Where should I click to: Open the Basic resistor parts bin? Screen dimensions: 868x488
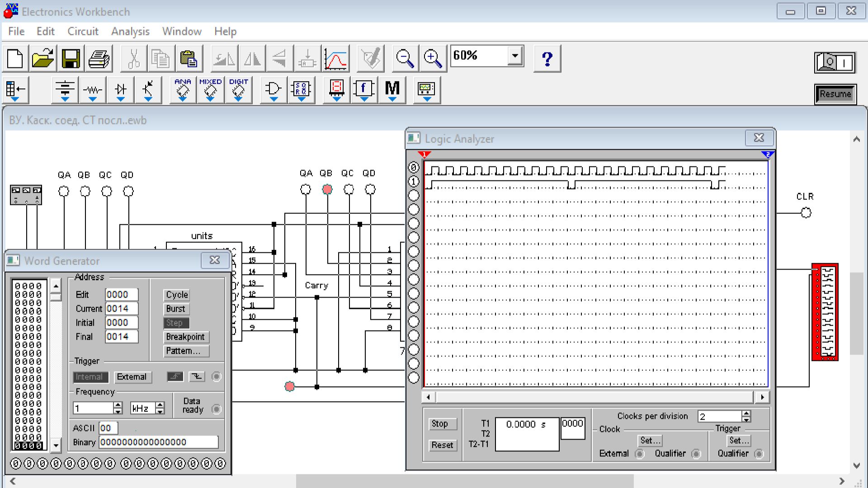click(x=93, y=90)
